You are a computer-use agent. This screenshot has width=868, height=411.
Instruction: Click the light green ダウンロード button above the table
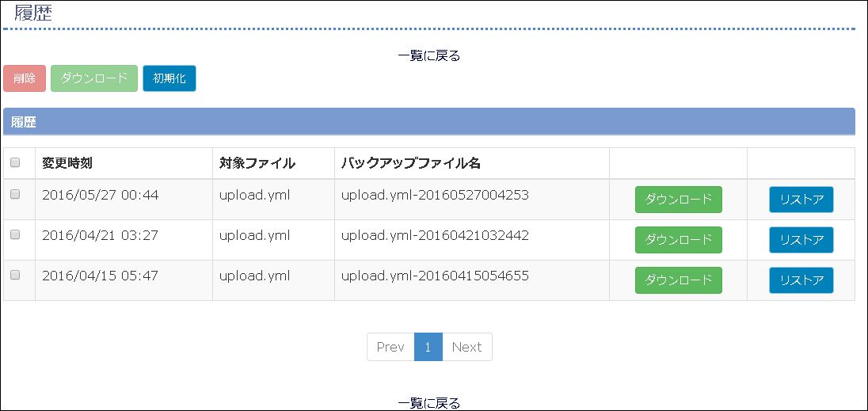pos(94,78)
